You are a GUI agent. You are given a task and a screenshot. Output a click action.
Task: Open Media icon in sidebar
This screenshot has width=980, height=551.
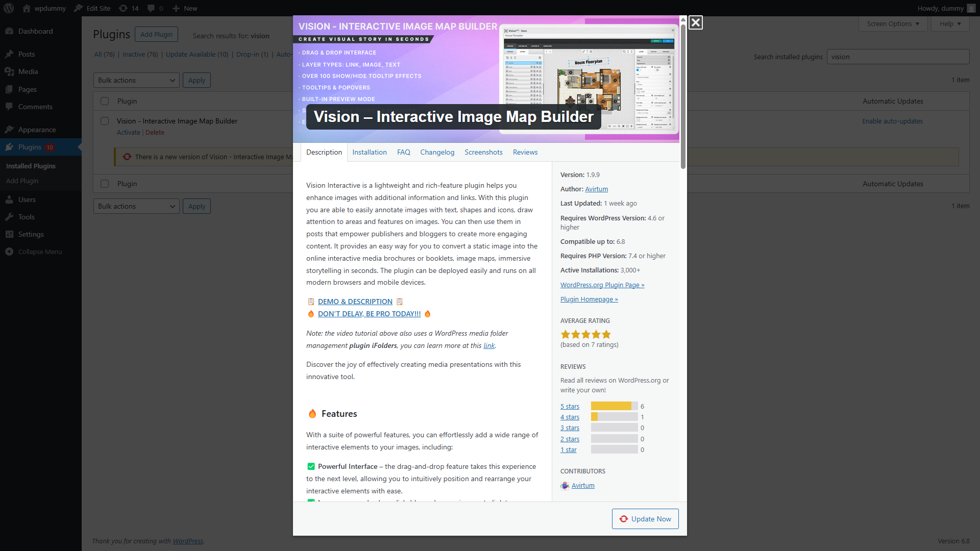9,71
